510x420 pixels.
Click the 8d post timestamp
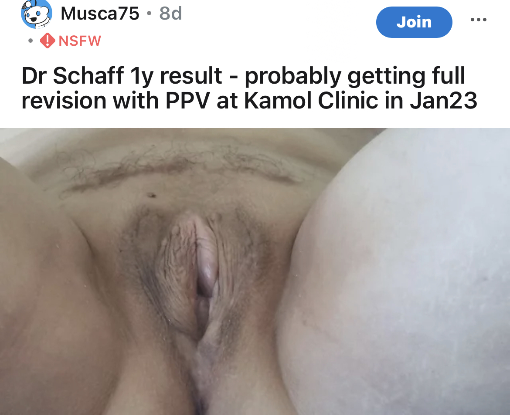coord(170,14)
